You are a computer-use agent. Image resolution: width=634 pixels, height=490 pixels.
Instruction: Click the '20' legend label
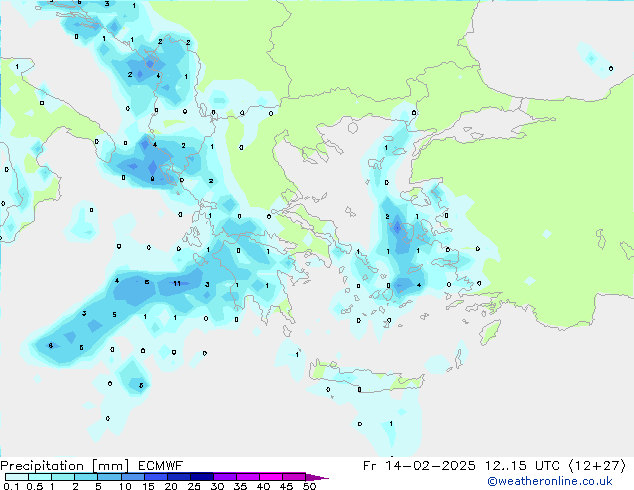[x=171, y=486]
